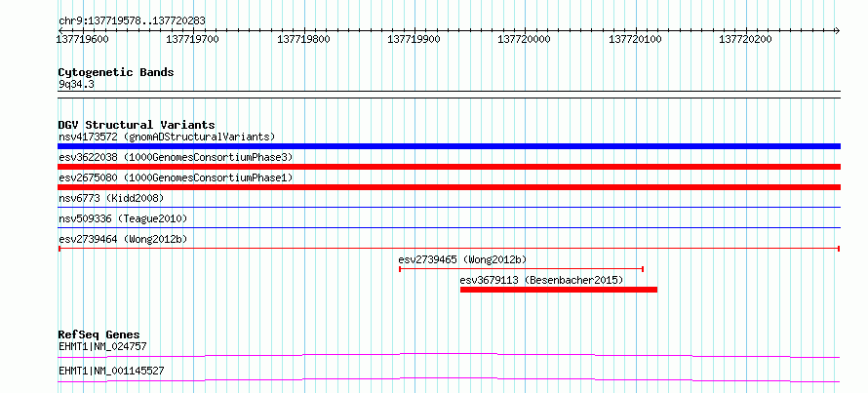Click ruler position 137719900
868x393 pixels.
[414, 39]
